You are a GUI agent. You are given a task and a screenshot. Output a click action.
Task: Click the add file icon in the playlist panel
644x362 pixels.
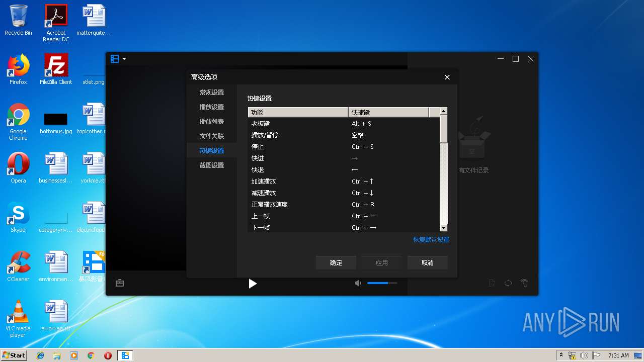point(492,283)
